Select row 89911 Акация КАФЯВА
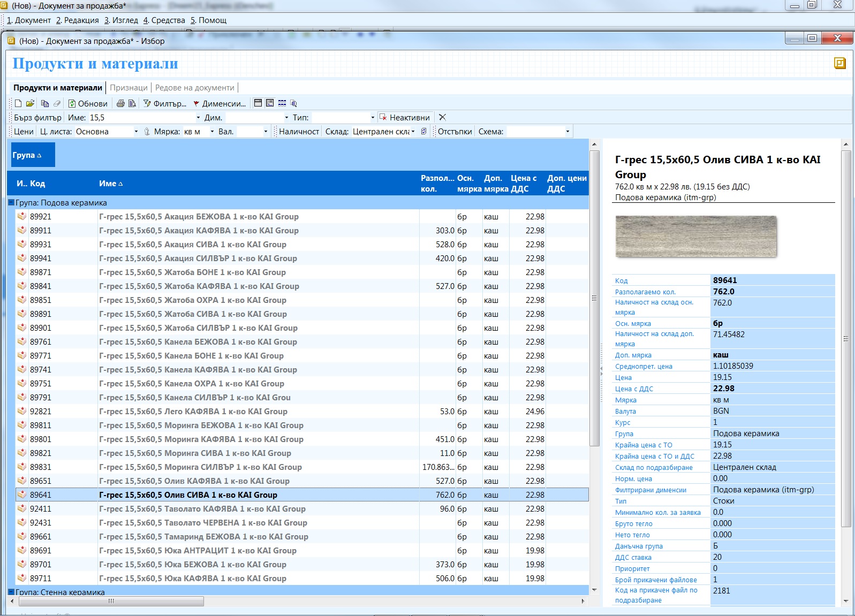The image size is (855, 616). [302, 231]
